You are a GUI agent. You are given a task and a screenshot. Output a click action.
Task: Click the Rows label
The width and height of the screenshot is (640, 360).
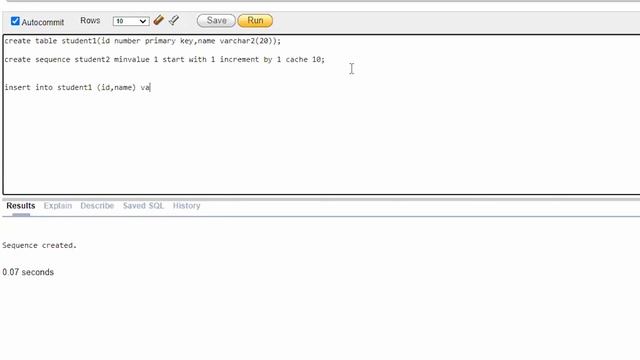click(x=90, y=20)
